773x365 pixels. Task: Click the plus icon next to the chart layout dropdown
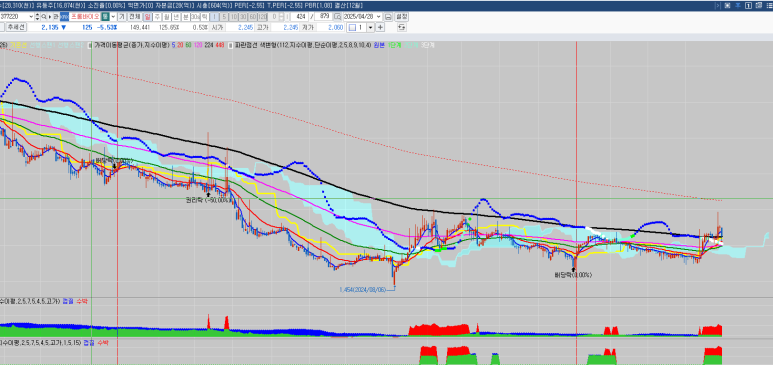[x=380, y=27]
